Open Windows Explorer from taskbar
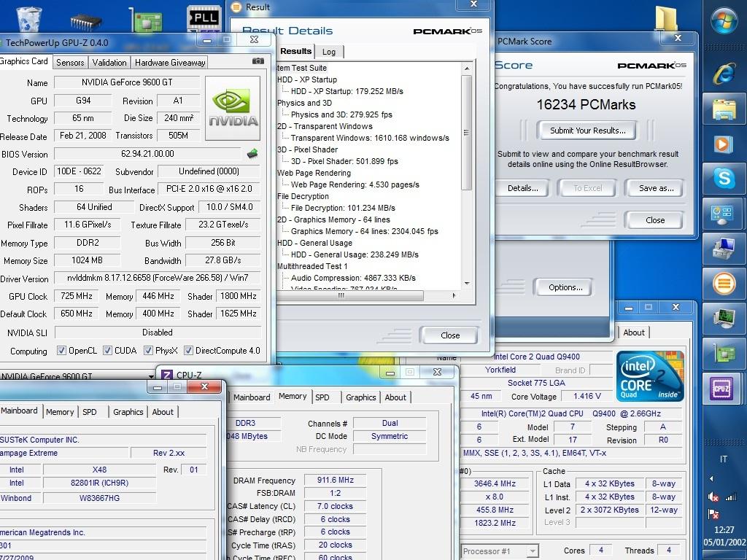Image resolution: width=747 pixels, height=560 pixels. coord(724,109)
